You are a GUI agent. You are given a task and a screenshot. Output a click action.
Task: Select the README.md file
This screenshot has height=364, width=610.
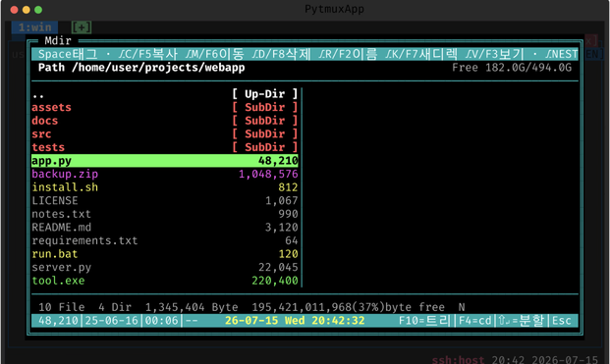point(165,228)
